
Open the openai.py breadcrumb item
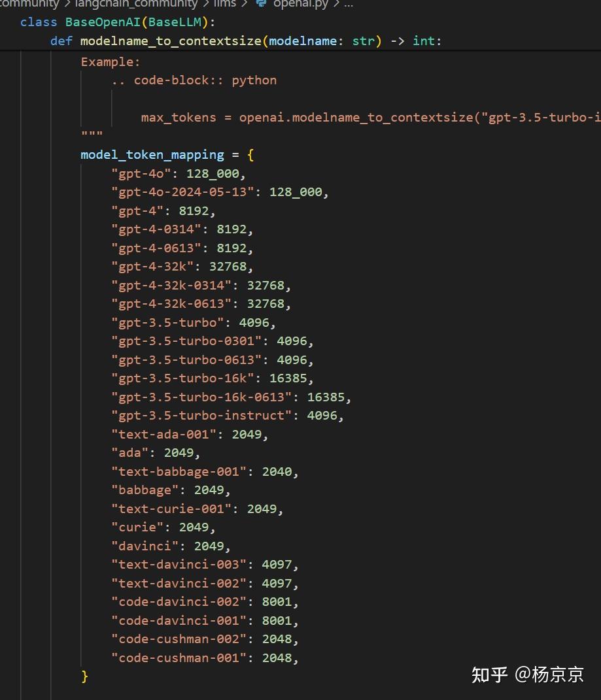tap(300, 3)
